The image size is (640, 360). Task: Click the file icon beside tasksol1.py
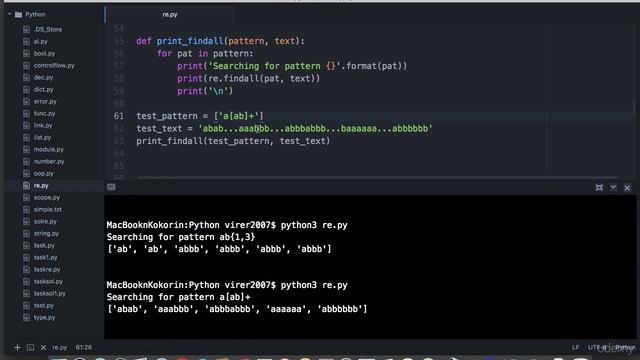(27, 294)
